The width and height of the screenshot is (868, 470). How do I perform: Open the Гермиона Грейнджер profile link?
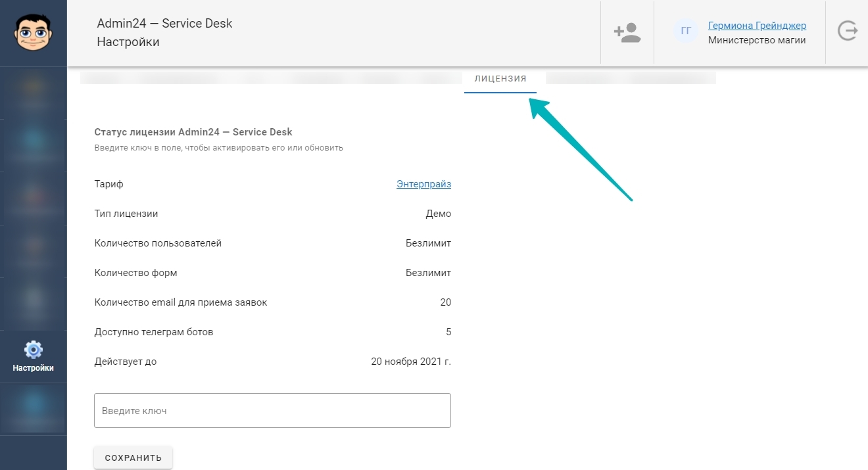(757, 26)
